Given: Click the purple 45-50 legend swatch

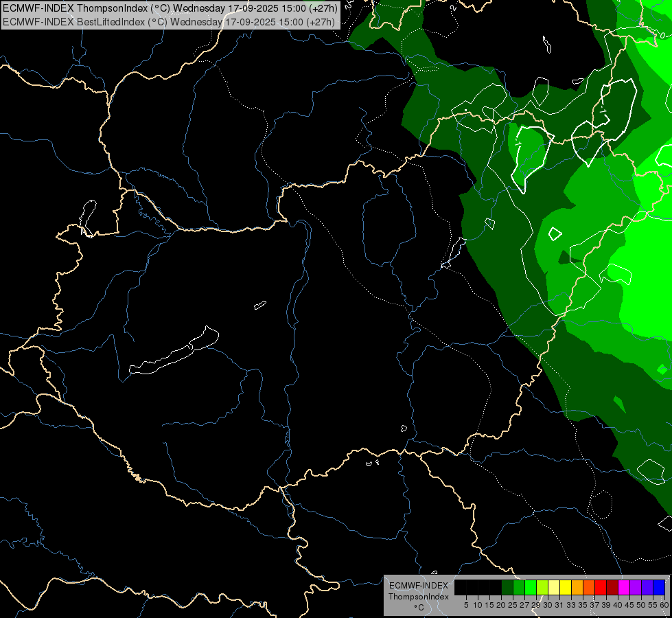Looking at the screenshot, I should (x=636, y=587).
